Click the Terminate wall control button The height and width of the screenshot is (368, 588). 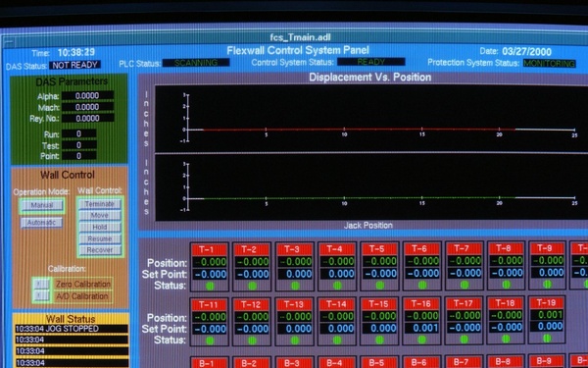[x=100, y=204]
